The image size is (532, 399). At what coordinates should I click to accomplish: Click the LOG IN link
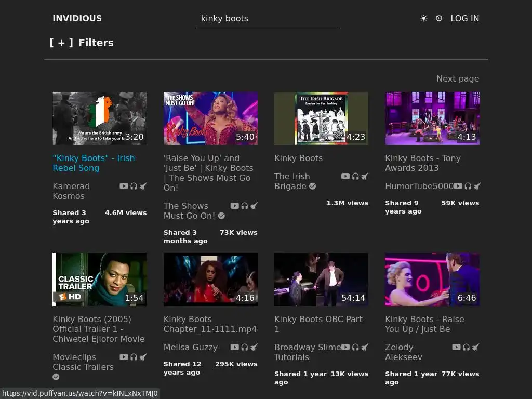point(465,18)
